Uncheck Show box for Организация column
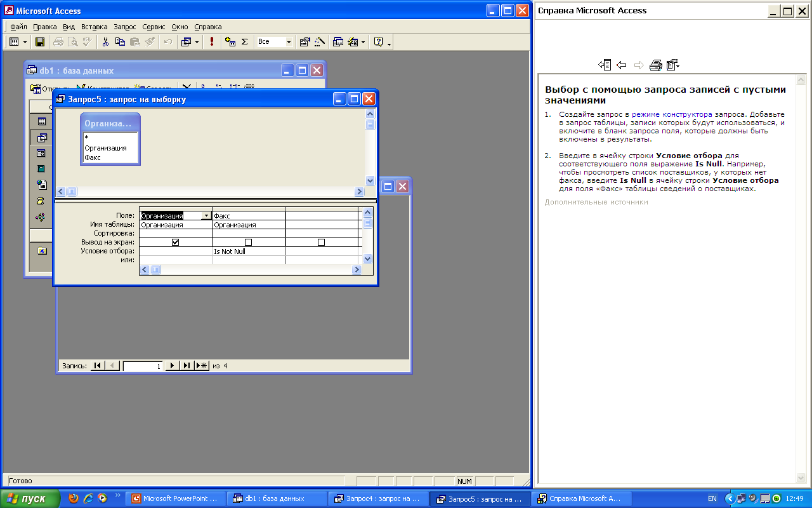The height and width of the screenshot is (508, 812). (176, 242)
